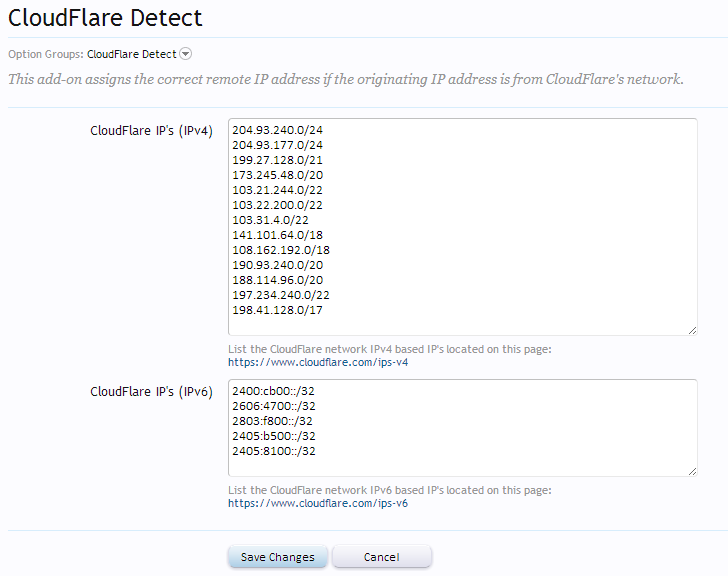Click the CloudFlare Detect page heading
Screen dimensions: 728x576
[105, 18]
